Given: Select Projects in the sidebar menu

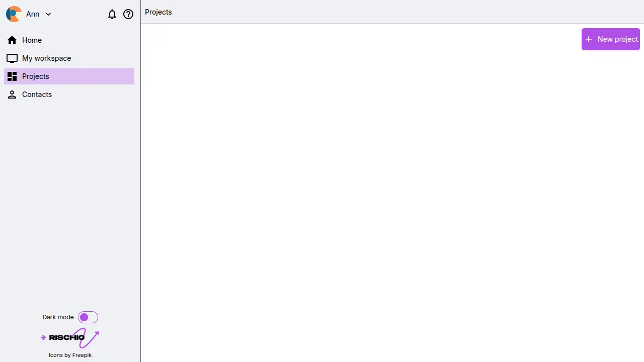Looking at the screenshot, I should coord(36,76).
